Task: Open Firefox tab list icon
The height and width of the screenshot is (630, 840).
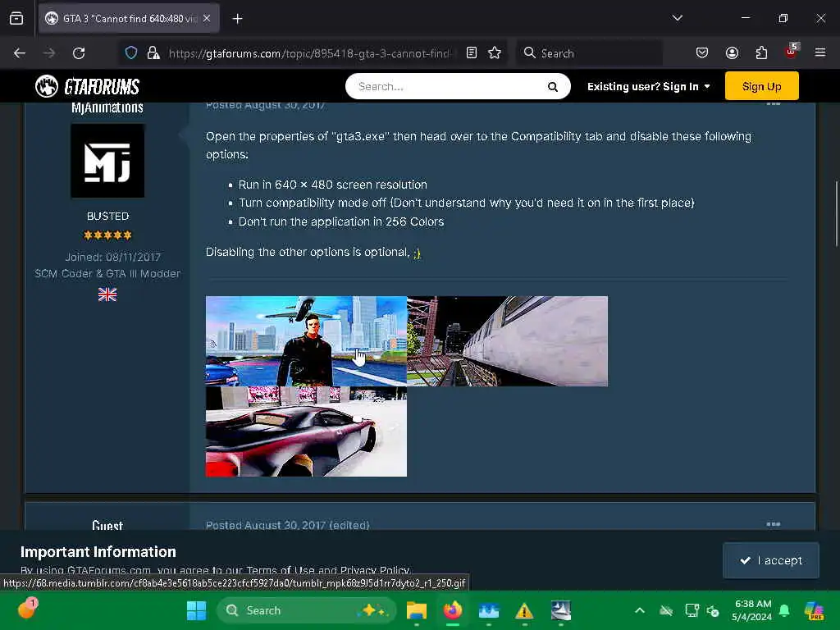Action: (x=16, y=18)
